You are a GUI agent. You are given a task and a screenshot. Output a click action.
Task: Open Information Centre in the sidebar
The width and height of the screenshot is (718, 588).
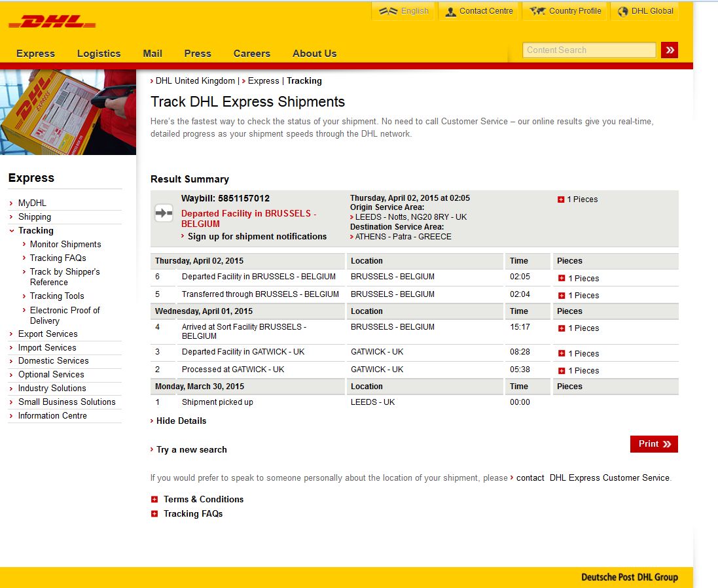52,415
